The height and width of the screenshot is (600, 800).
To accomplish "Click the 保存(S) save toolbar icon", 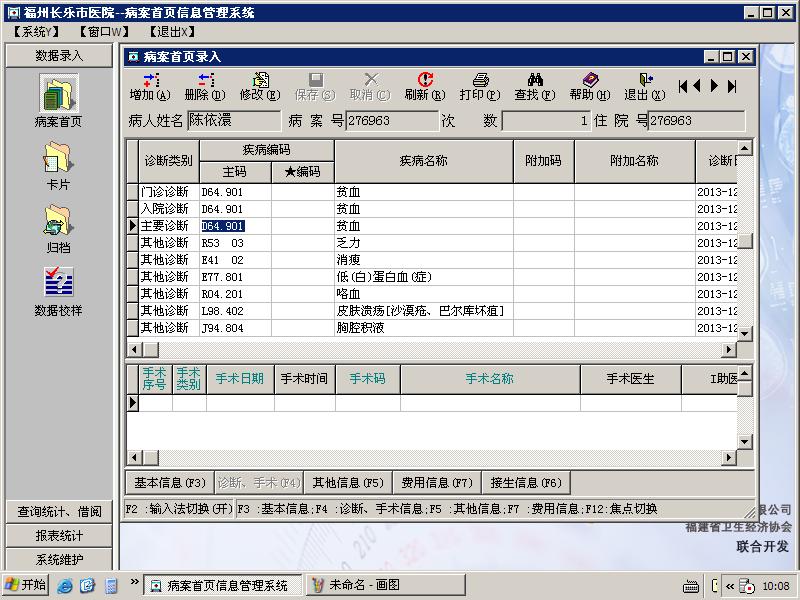I will click(x=315, y=87).
